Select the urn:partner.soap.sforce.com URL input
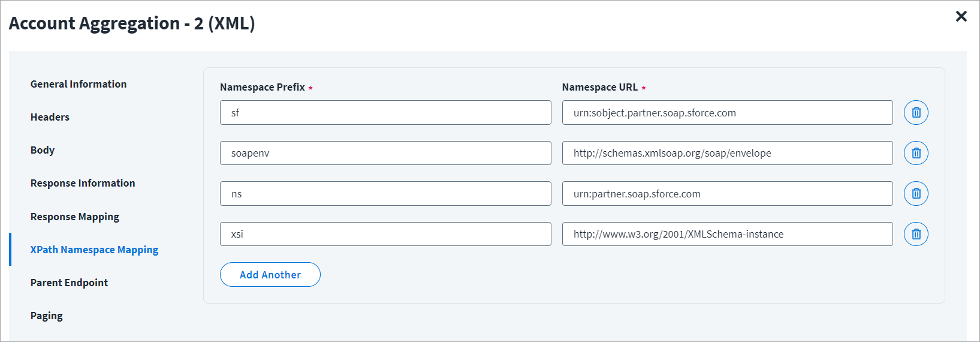The height and width of the screenshot is (342, 980). click(726, 194)
